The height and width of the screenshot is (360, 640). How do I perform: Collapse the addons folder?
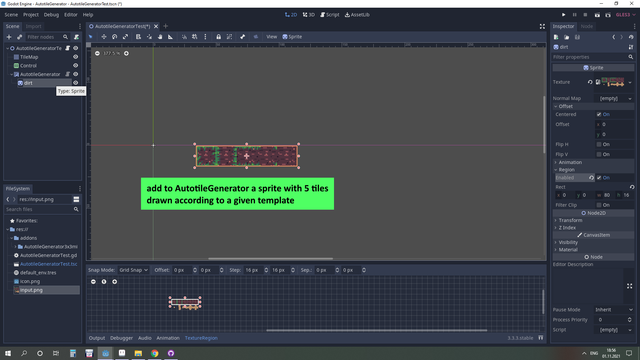point(12,238)
